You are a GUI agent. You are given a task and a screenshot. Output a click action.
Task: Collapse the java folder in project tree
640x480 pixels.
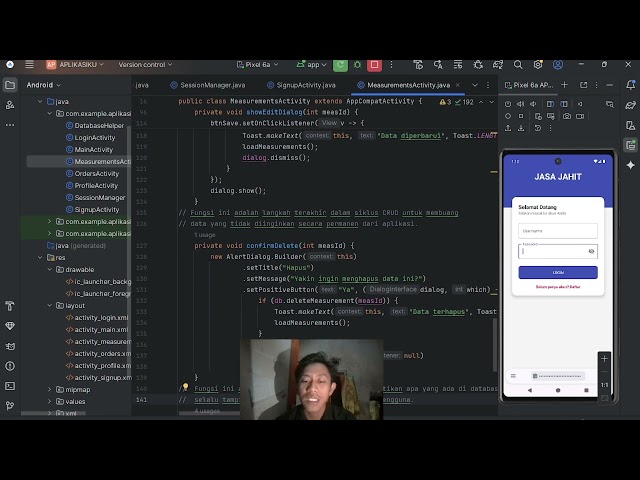click(40, 101)
